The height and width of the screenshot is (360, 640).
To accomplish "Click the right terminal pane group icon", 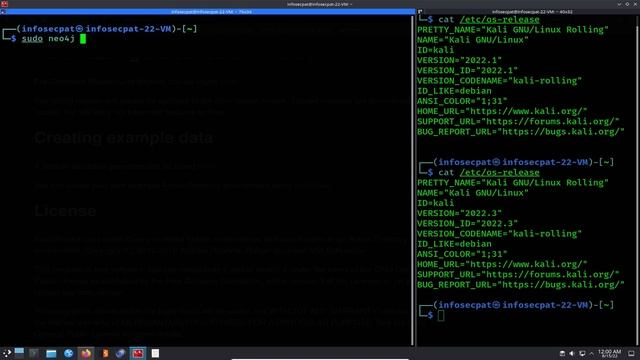I will [420, 12].
